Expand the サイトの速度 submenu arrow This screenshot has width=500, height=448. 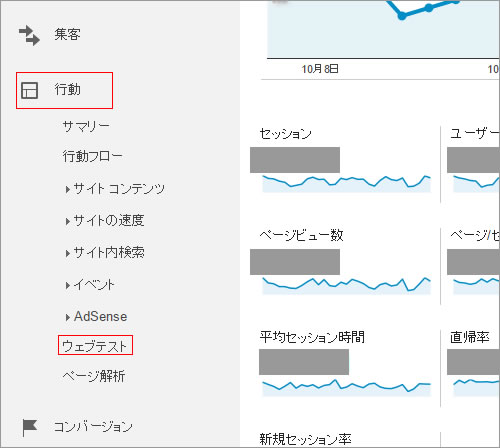(x=68, y=221)
